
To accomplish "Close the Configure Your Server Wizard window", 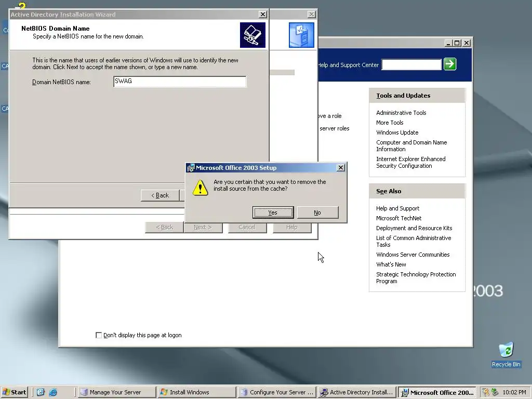I will pyautogui.click(x=312, y=14).
